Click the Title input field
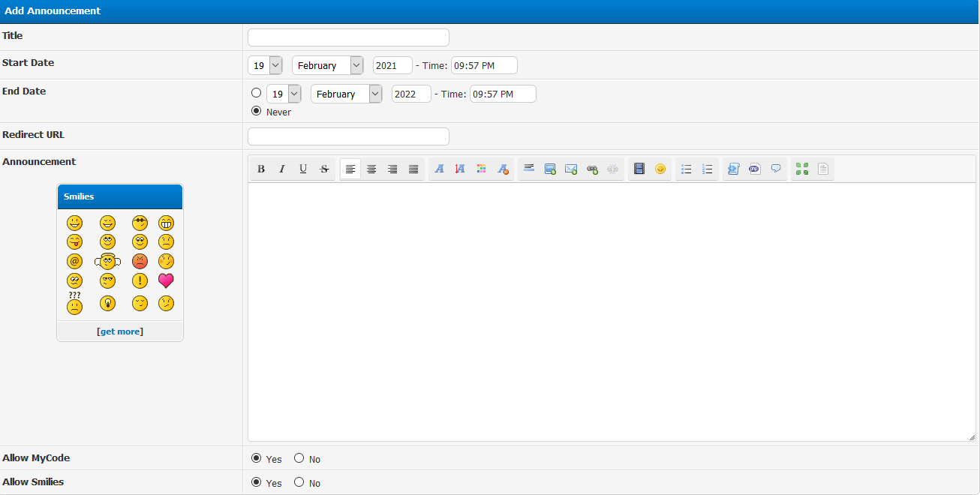Viewport: 980px width, 495px height. [348, 37]
